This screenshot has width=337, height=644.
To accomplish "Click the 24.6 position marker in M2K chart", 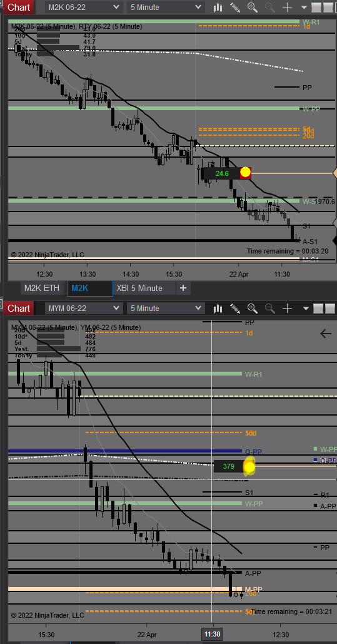I will coord(222,173).
